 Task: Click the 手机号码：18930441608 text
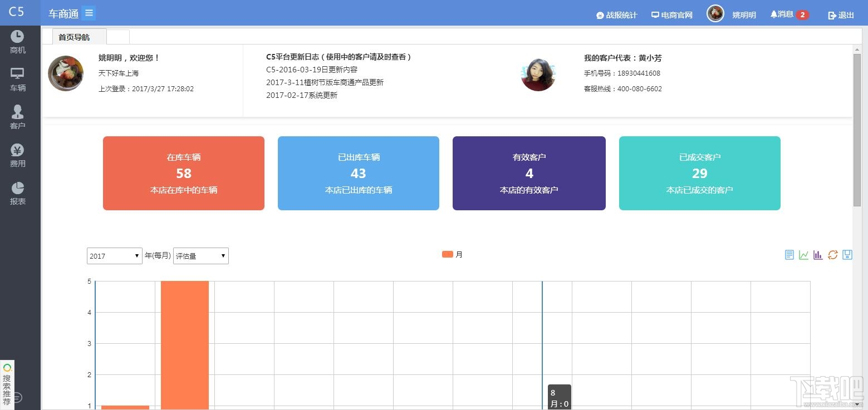coord(622,73)
